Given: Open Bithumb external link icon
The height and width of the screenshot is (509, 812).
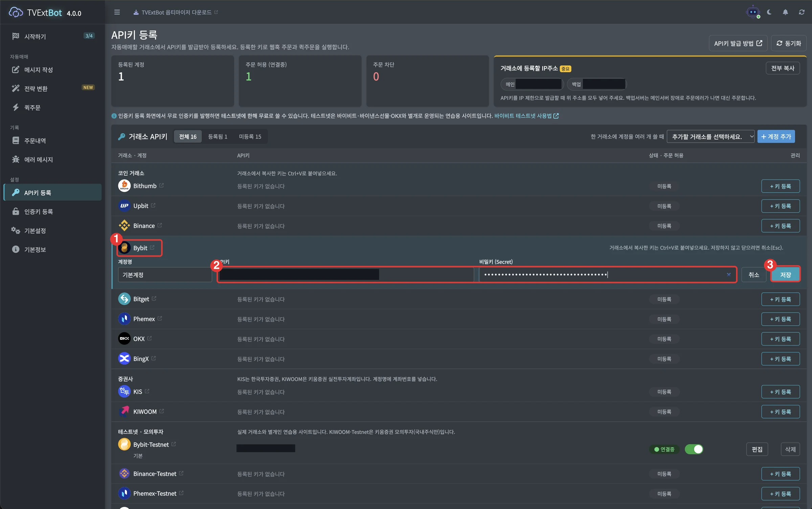Looking at the screenshot, I should (x=162, y=185).
